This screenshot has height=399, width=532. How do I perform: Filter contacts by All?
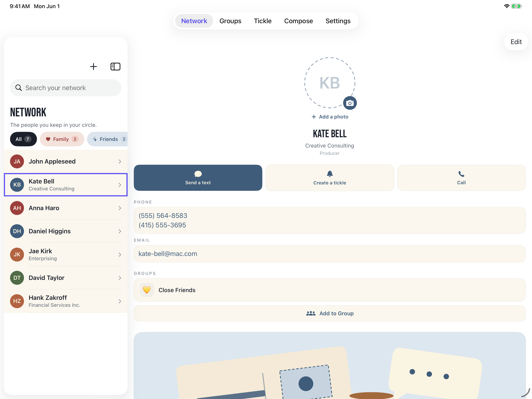click(x=23, y=139)
